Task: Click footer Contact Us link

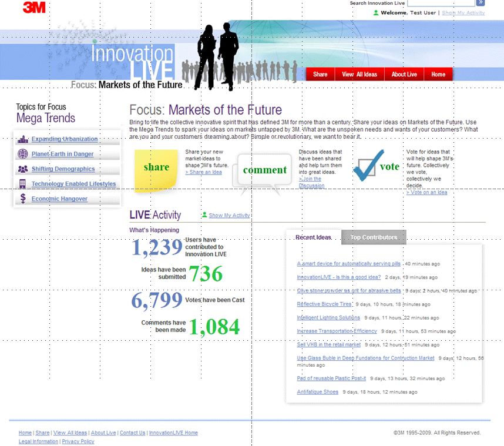Action: pyautogui.click(x=132, y=433)
